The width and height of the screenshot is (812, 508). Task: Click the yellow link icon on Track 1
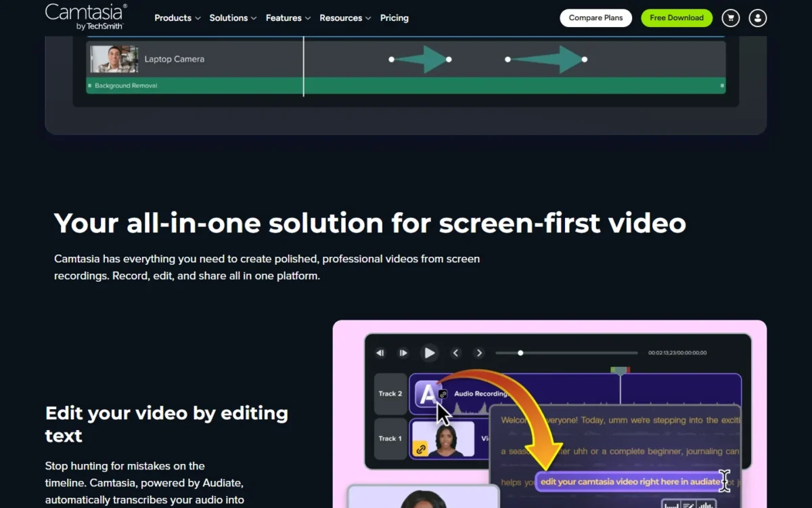coord(420,449)
